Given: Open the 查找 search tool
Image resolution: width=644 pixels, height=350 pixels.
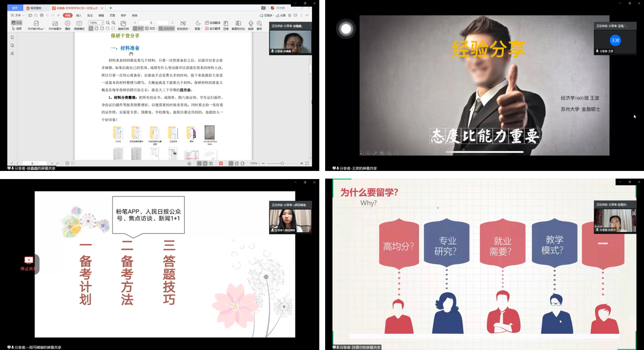Looking at the screenshot, I should pyautogui.click(x=259, y=24).
